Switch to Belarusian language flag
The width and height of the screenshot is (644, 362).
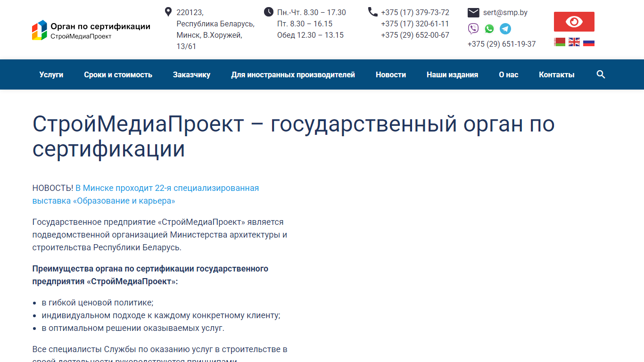[x=560, y=42]
